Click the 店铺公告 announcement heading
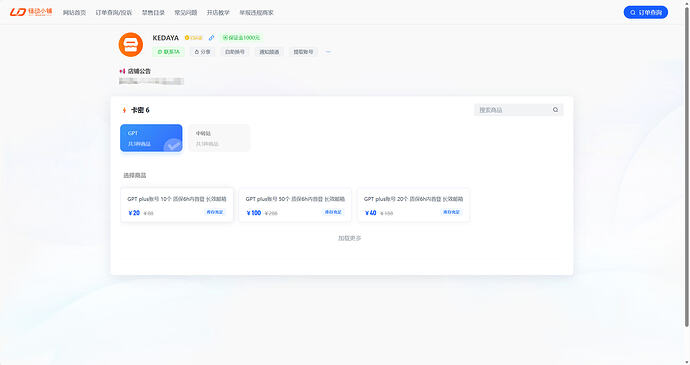The height and width of the screenshot is (365, 690). 139,71
